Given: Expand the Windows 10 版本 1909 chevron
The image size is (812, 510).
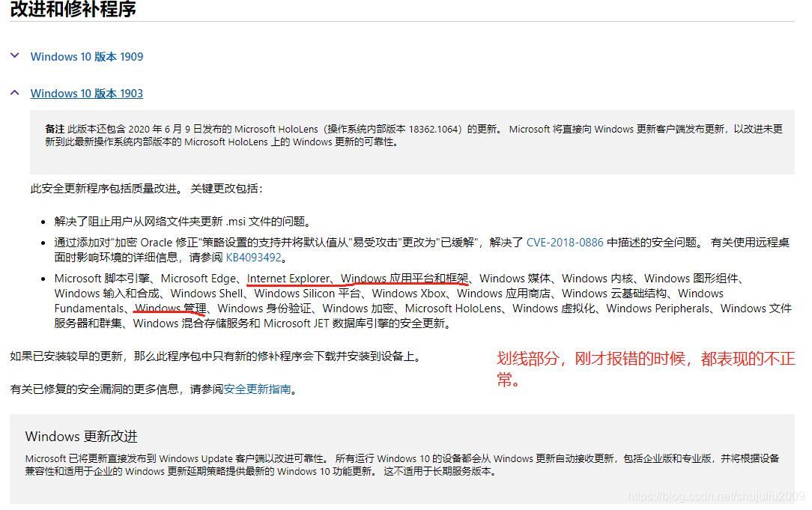Looking at the screenshot, I should pos(15,55).
